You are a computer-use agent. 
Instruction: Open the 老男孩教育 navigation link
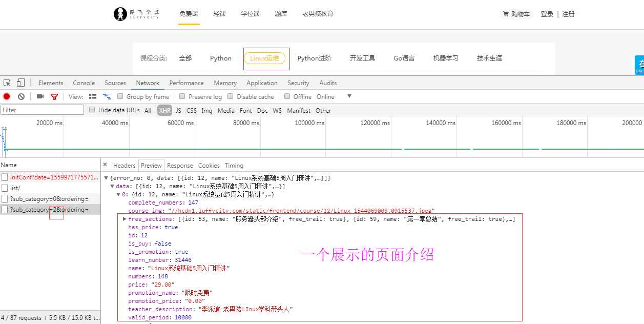point(318,14)
